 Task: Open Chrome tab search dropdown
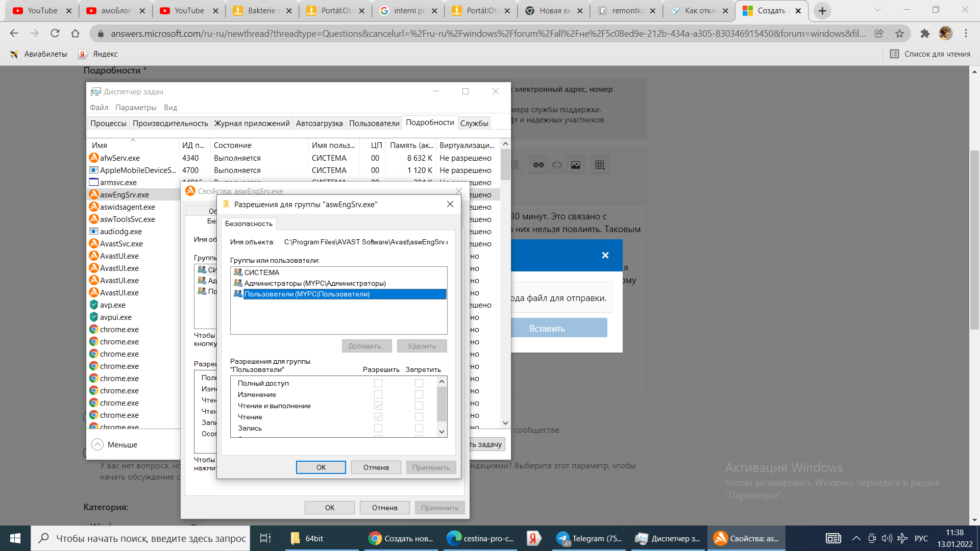click(877, 10)
